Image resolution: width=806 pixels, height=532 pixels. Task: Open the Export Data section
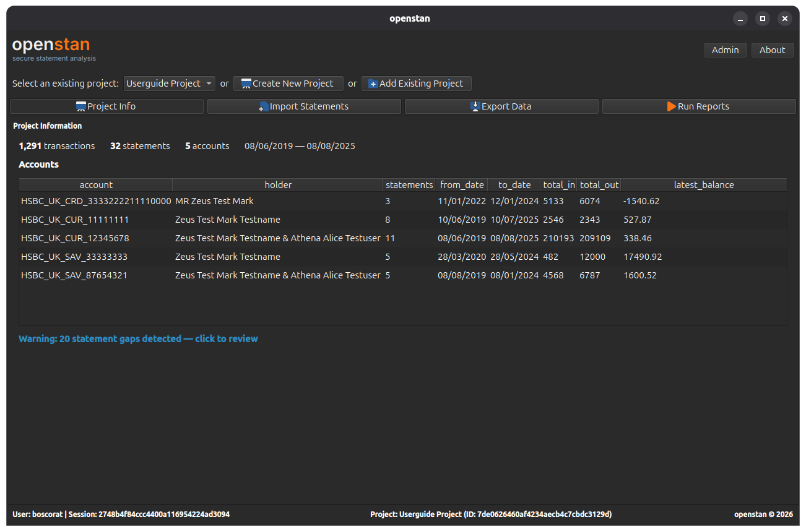point(501,106)
